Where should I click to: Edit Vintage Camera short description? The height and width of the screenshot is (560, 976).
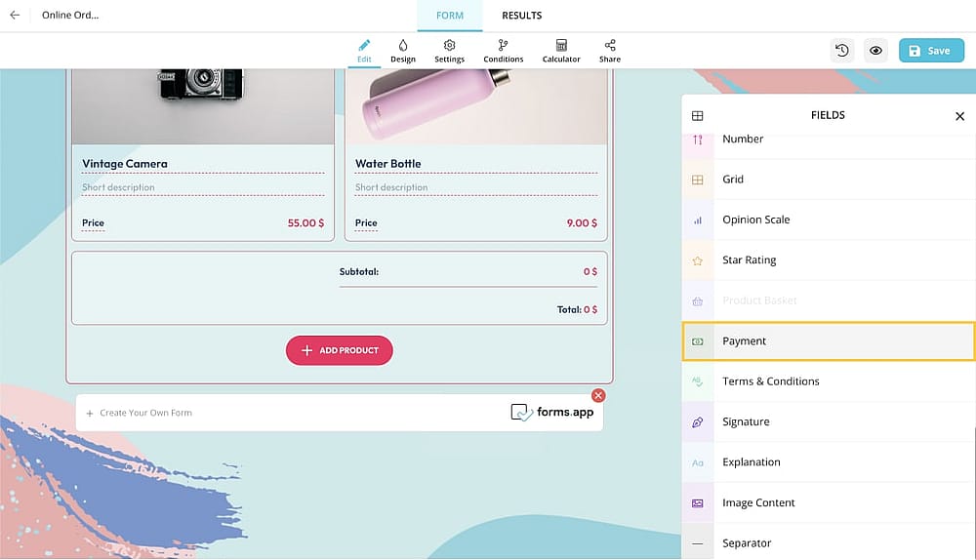[203, 187]
